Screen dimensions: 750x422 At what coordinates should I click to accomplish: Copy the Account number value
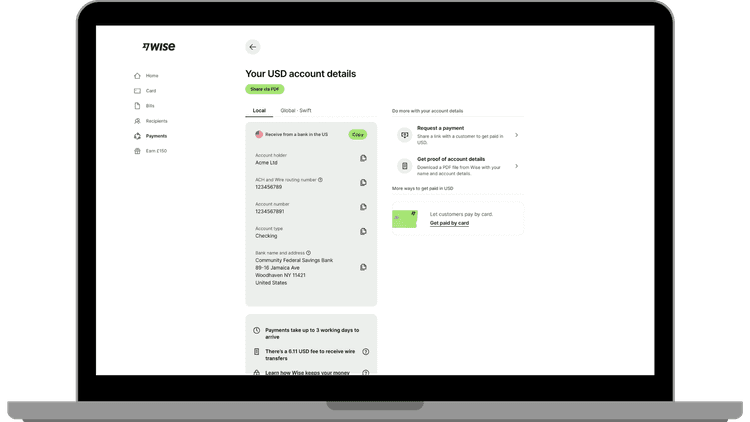coord(363,207)
